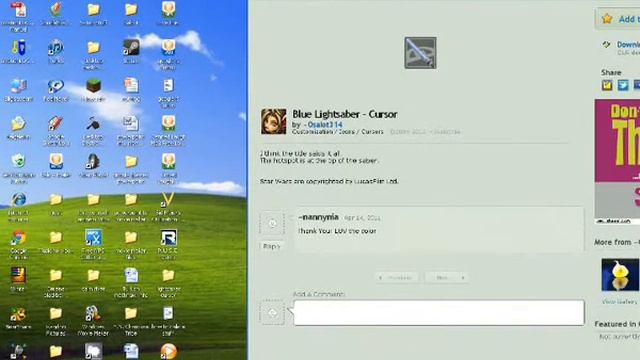Open the key and USB drive desktop icon
640x360 pixels.
point(18,48)
